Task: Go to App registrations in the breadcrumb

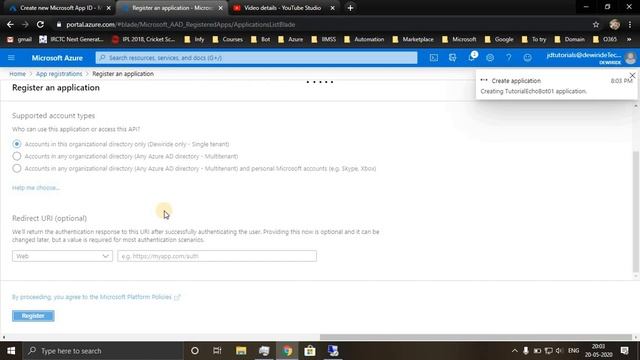Action: (x=59, y=74)
